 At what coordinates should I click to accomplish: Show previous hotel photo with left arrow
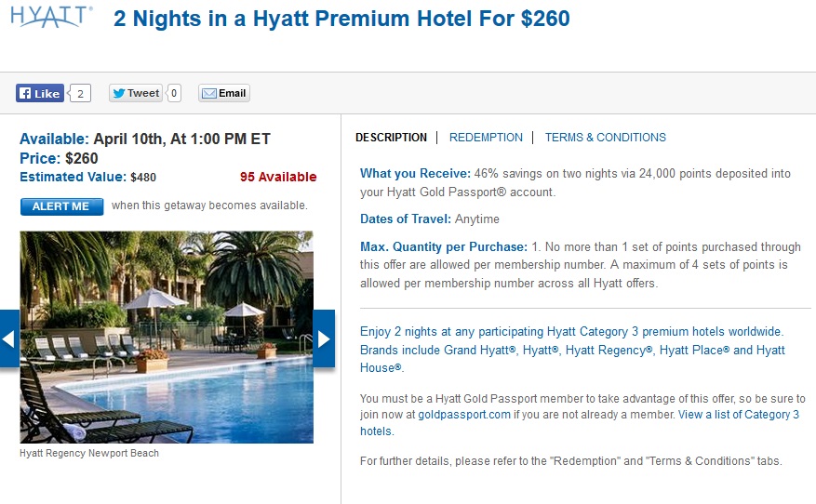(9, 338)
